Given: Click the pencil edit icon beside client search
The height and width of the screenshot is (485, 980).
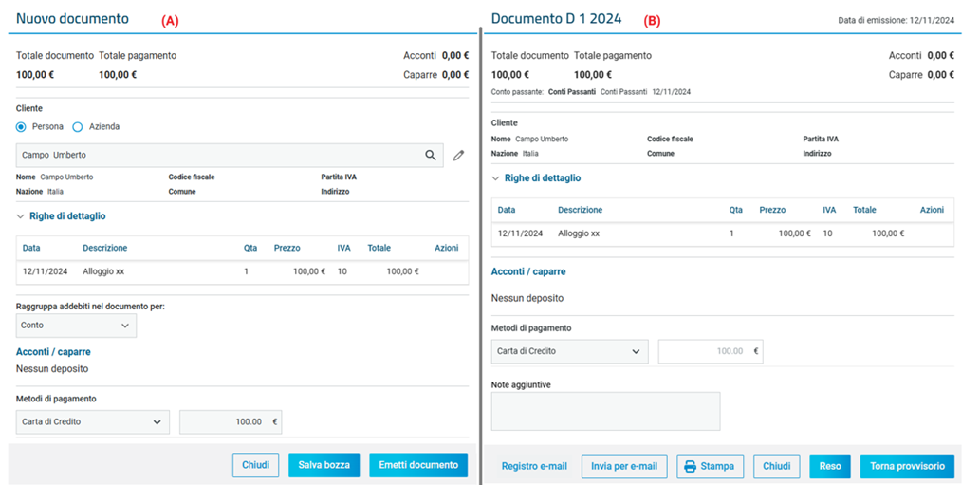Looking at the screenshot, I should click(x=459, y=156).
